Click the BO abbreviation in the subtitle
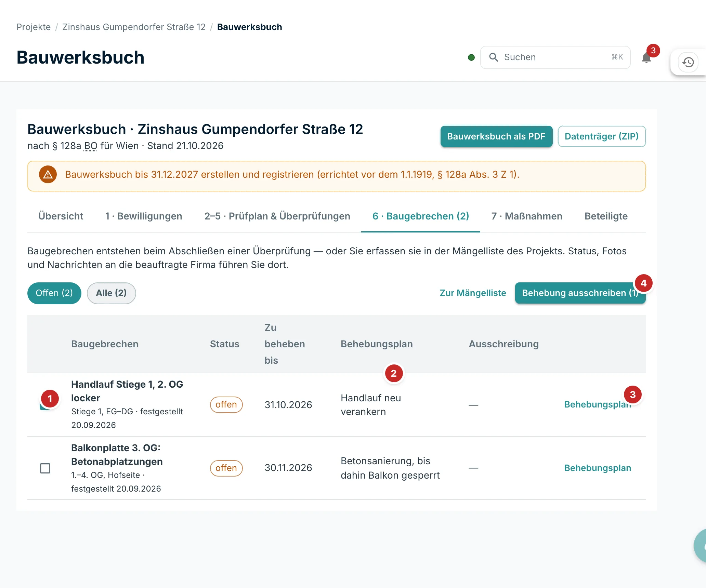The width and height of the screenshot is (706, 588). (91, 146)
